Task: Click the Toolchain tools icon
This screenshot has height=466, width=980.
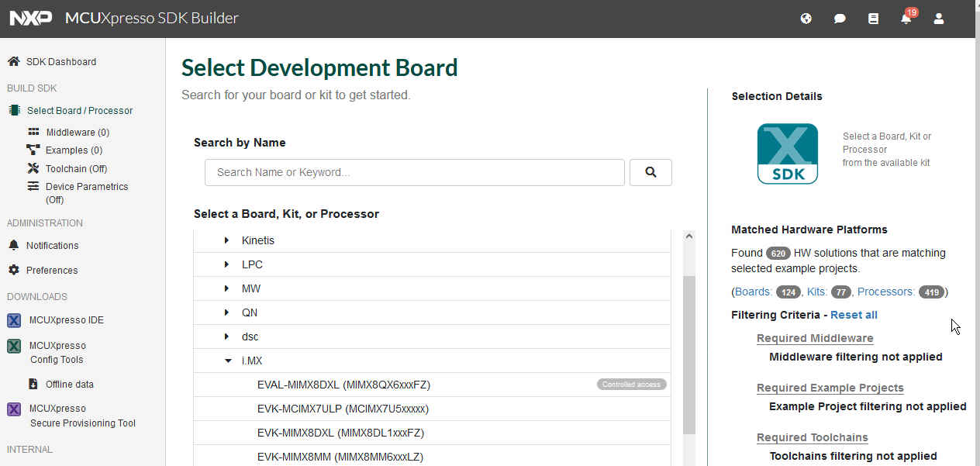Action: pyautogui.click(x=34, y=168)
